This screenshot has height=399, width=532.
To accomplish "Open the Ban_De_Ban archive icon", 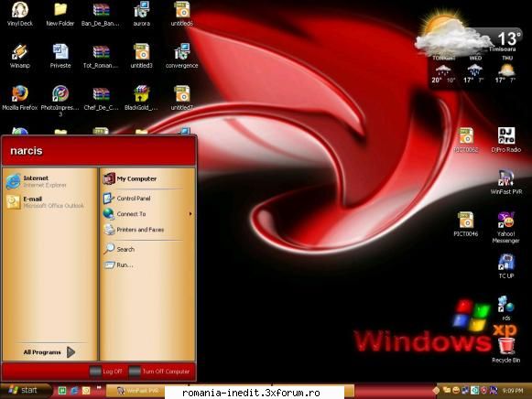I will coord(101,14).
